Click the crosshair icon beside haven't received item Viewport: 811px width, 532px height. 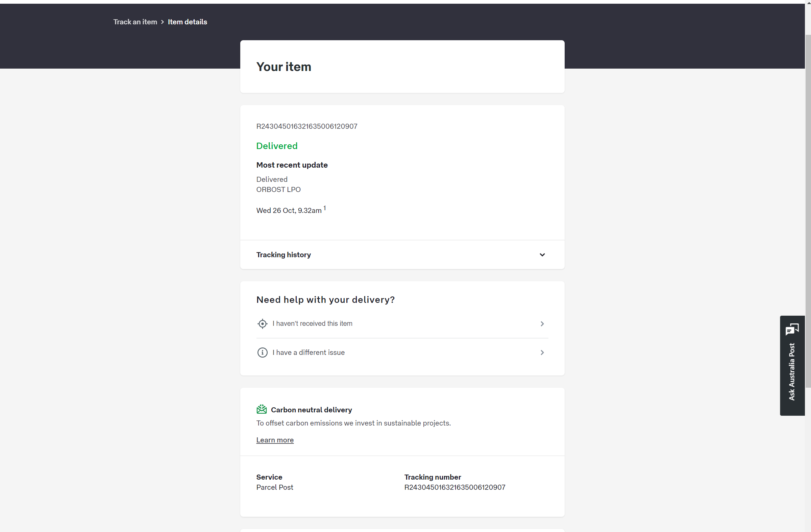262,323
